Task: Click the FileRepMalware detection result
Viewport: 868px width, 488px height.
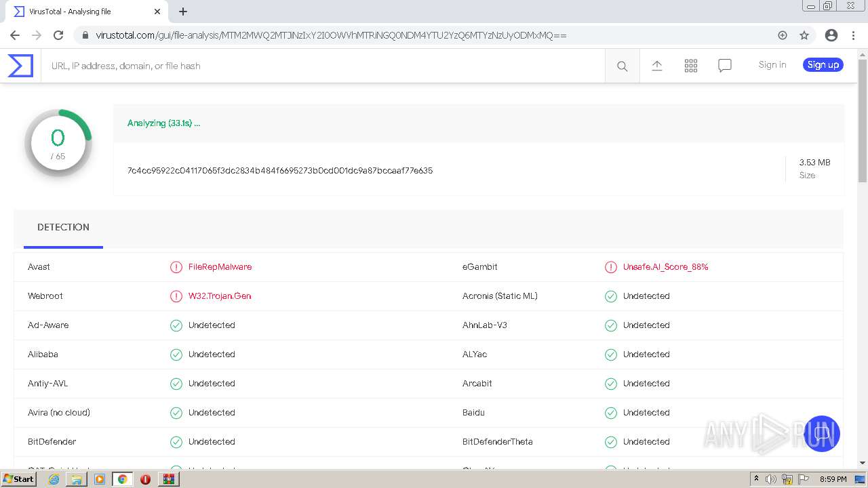Action: (220, 267)
